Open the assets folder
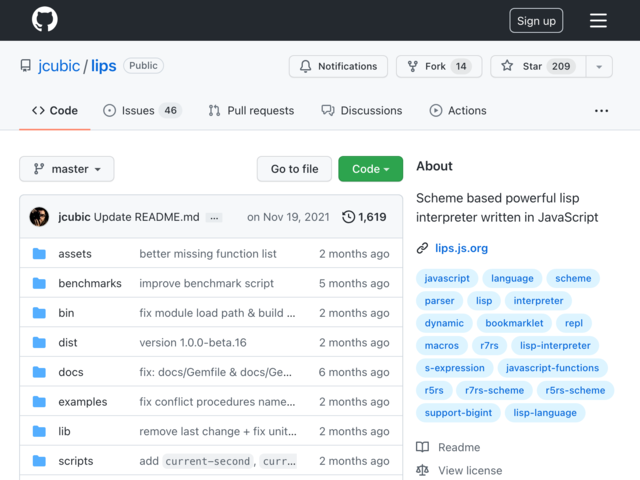The height and width of the screenshot is (480, 640). click(x=75, y=254)
